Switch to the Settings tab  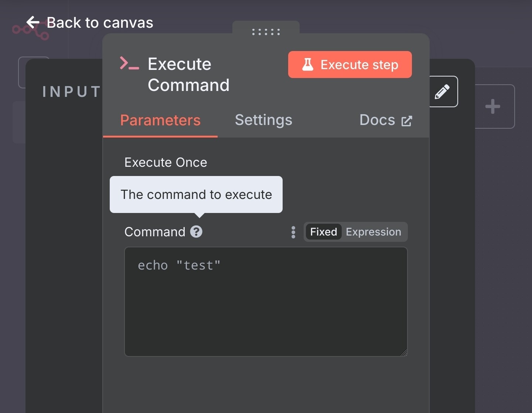pos(263,120)
